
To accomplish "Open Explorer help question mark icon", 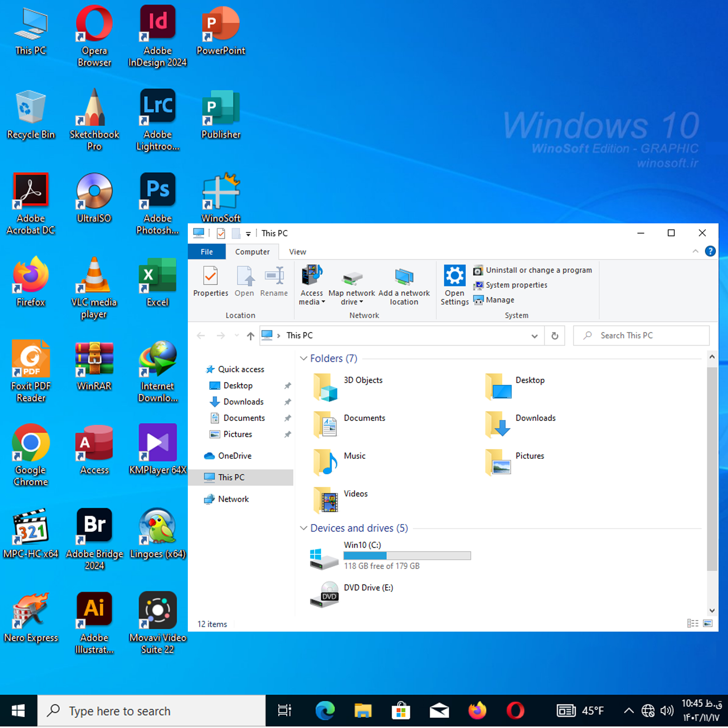I will click(710, 251).
